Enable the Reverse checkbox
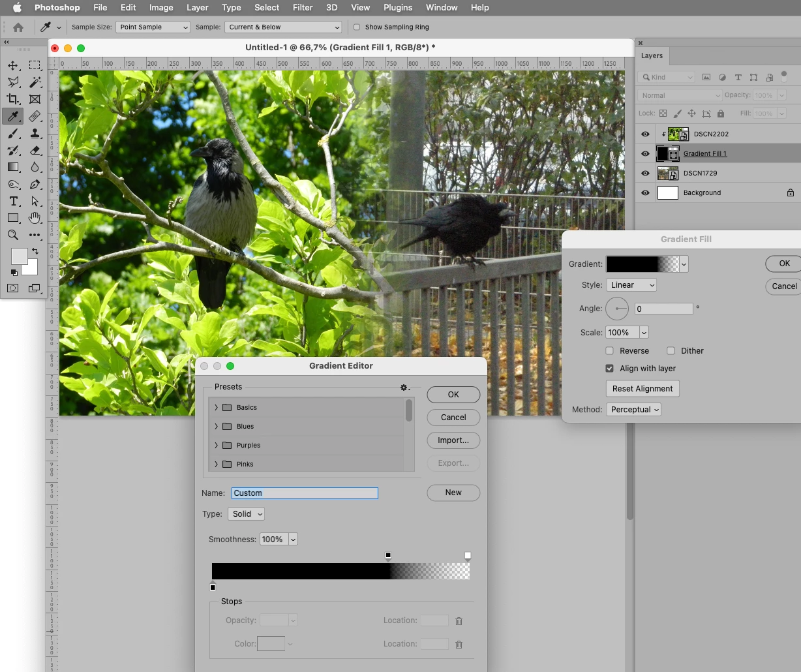Screen dimensions: 801x672 [x=609, y=351]
